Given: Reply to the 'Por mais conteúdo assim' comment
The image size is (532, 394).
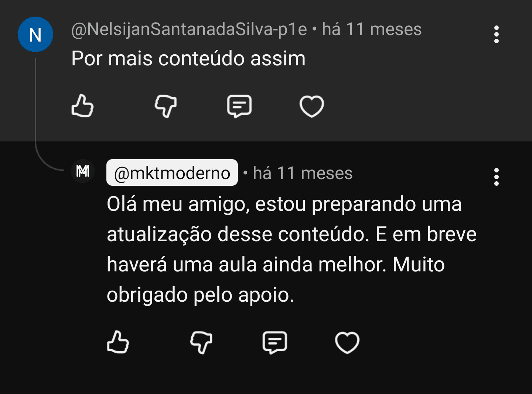Looking at the screenshot, I should click(239, 106).
